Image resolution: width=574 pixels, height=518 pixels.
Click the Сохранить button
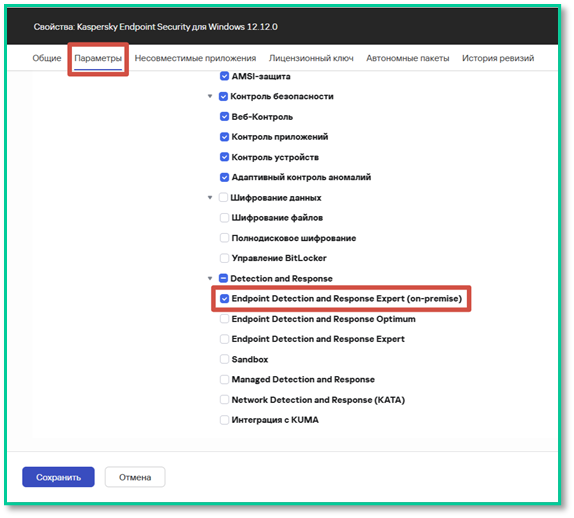[58, 477]
